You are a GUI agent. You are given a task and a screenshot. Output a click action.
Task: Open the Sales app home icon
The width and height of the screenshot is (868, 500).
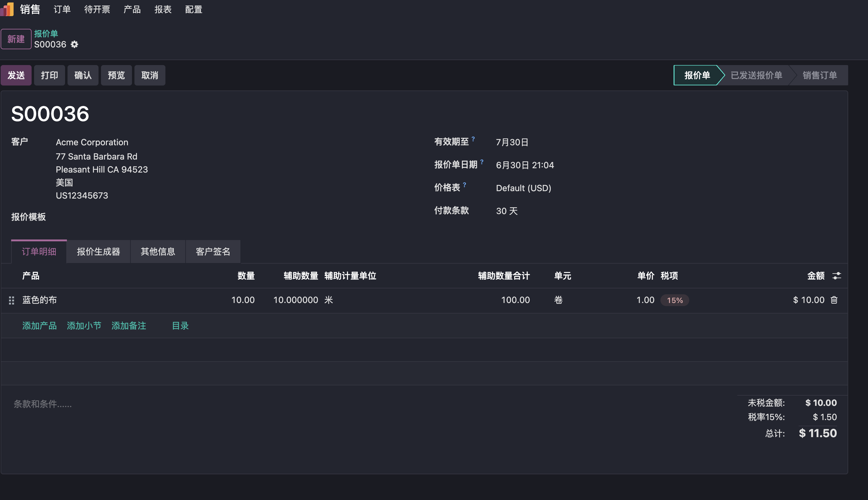[7, 9]
